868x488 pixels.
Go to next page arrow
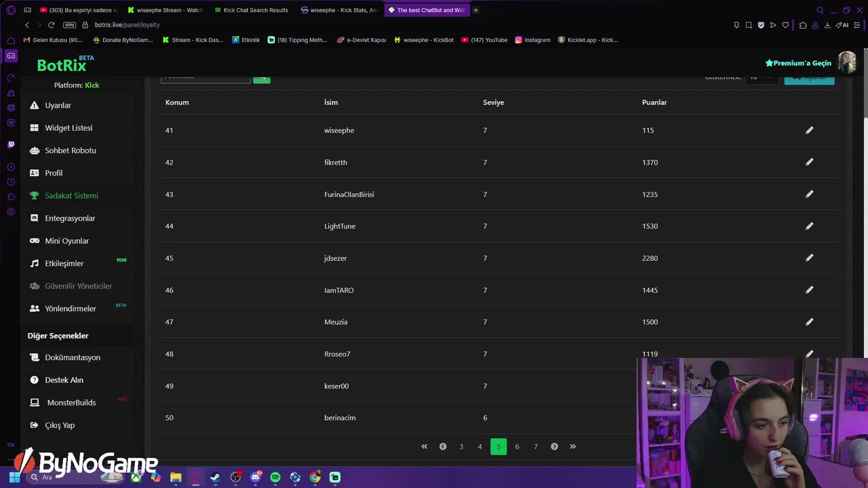click(554, 447)
